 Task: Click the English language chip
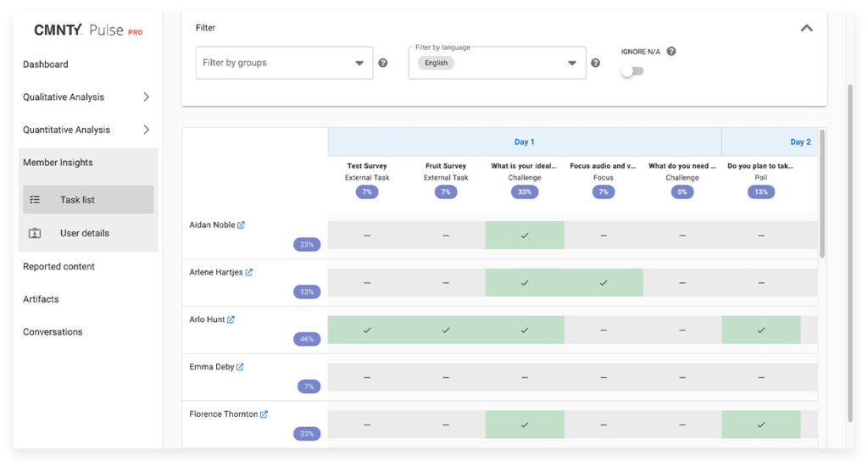click(437, 63)
